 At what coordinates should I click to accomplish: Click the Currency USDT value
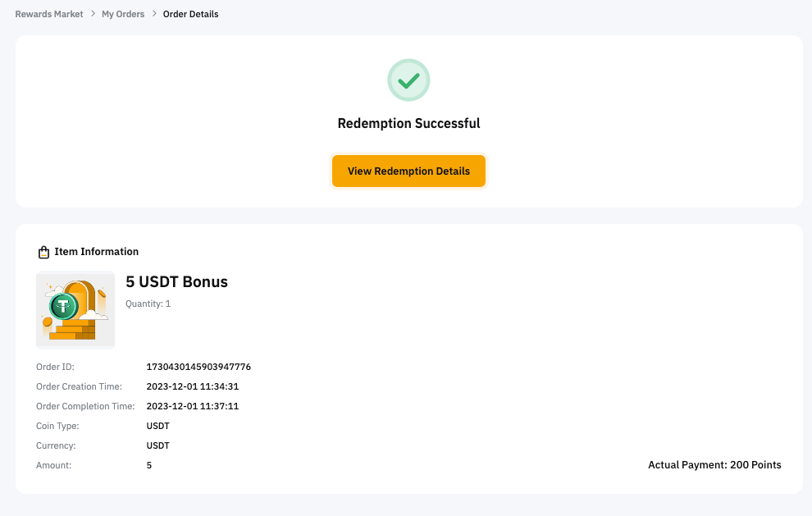(157, 445)
